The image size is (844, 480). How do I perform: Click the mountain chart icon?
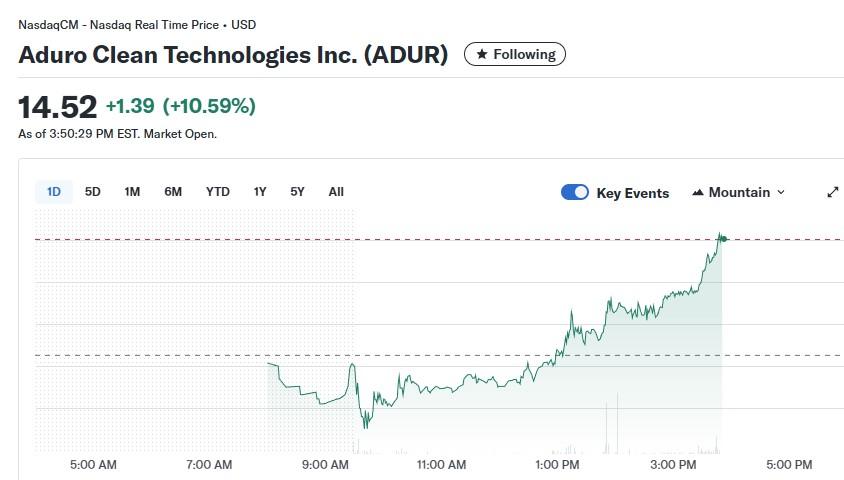698,192
